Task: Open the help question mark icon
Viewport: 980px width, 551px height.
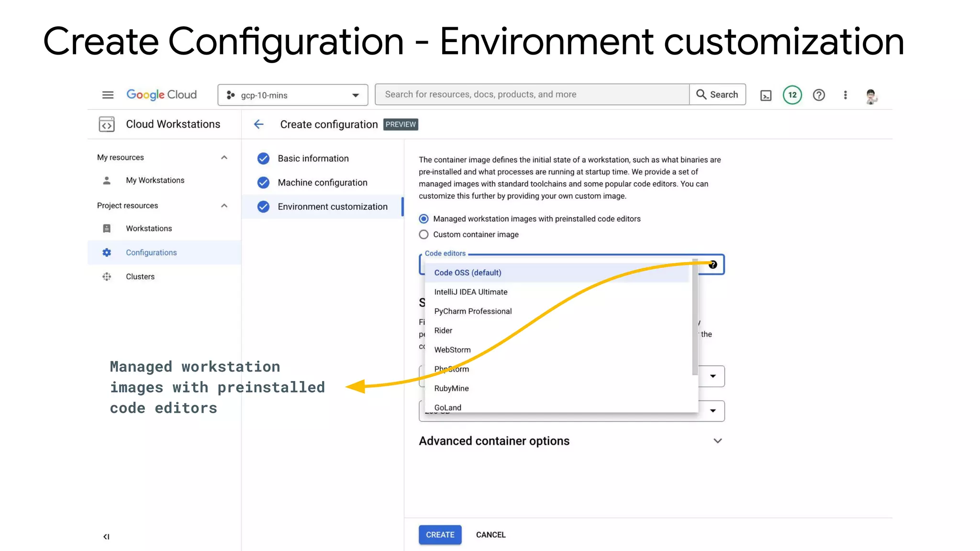Action: pyautogui.click(x=819, y=95)
